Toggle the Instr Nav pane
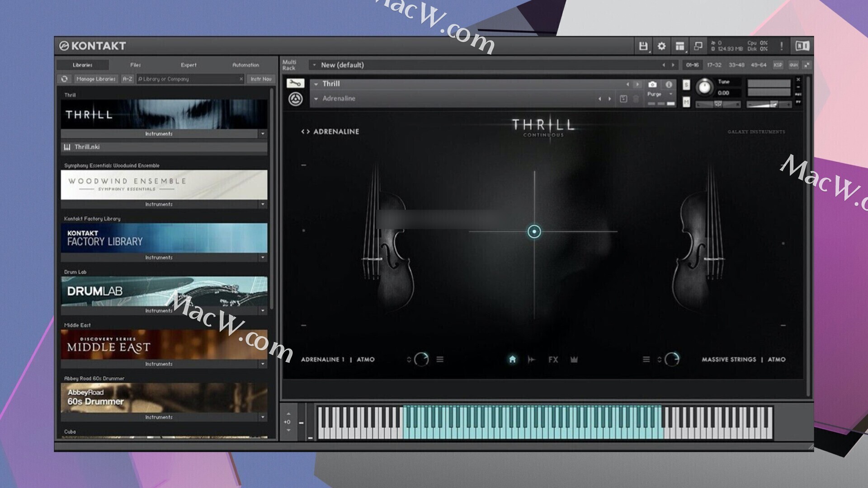This screenshot has height=488, width=868. [x=261, y=79]
